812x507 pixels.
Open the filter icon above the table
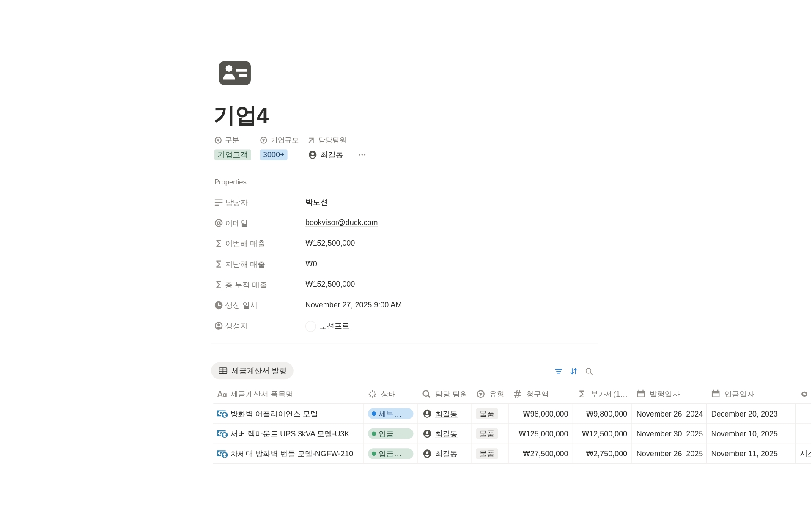tap(558, 371)
